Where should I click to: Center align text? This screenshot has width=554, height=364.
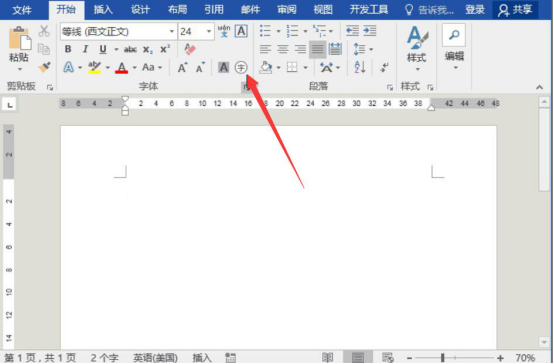283,49
